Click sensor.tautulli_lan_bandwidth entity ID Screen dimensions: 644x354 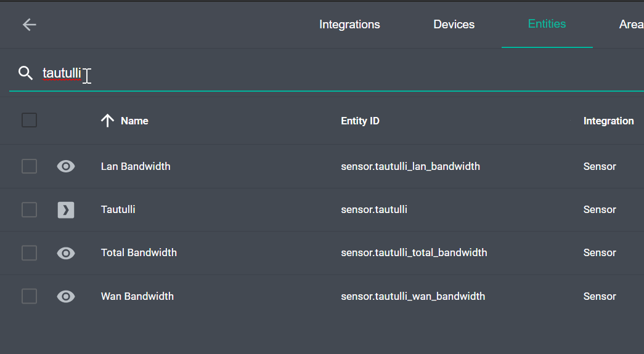(x=410, y=166)
